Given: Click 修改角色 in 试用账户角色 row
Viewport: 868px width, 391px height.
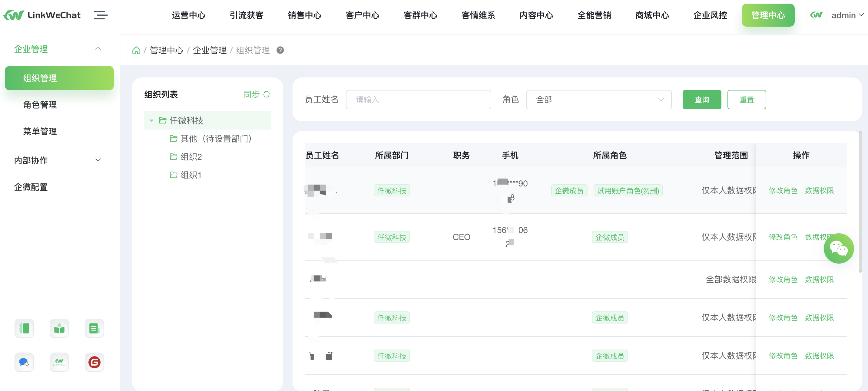Looking at the screenshot, I should click(783, 191).
